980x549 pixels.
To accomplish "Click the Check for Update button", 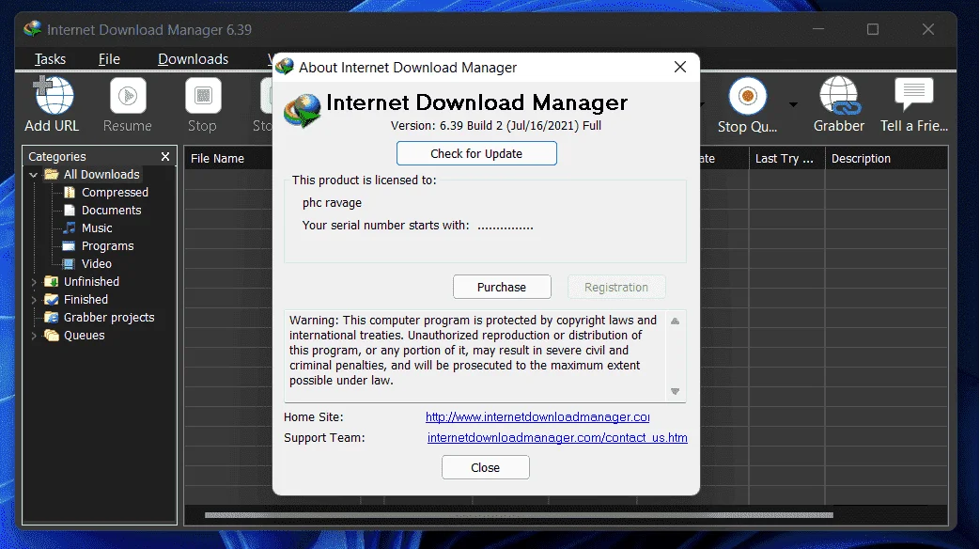I will (x=476, y=153).
